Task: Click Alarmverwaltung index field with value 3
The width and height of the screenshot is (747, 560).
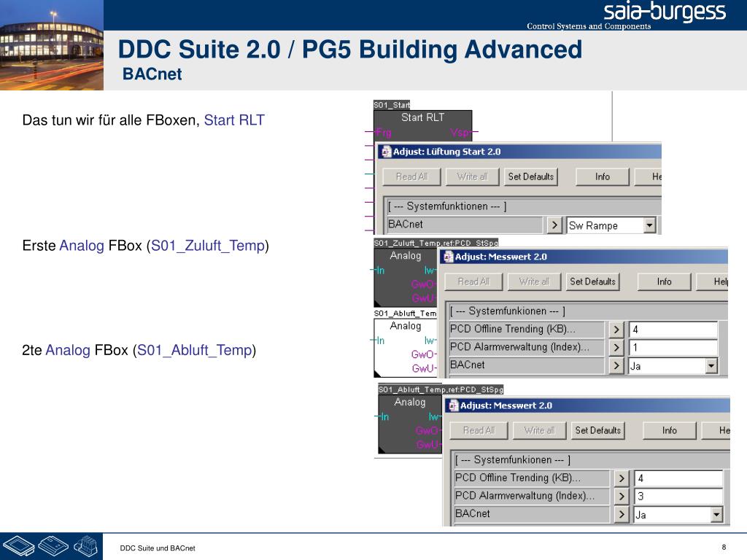Action: coord(678,496)
